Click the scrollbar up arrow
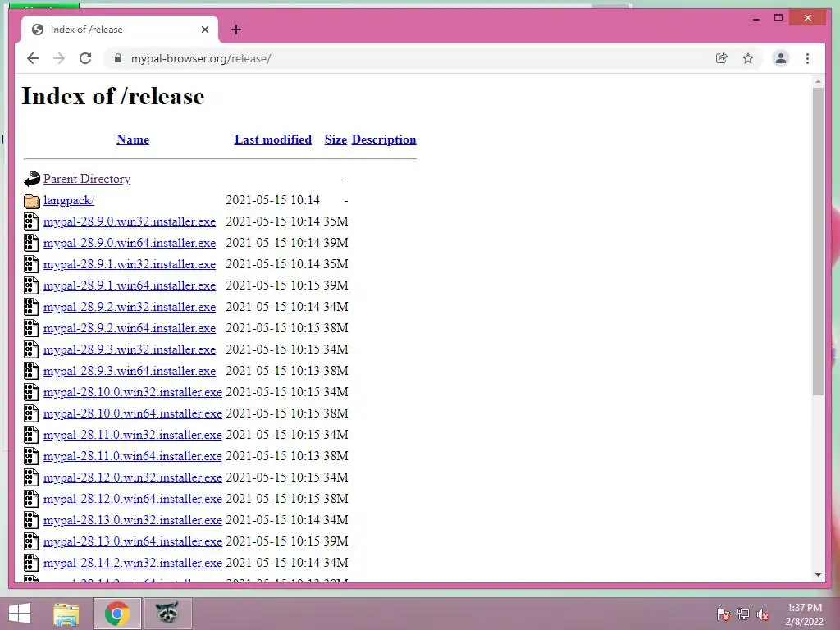 [818, 81]
